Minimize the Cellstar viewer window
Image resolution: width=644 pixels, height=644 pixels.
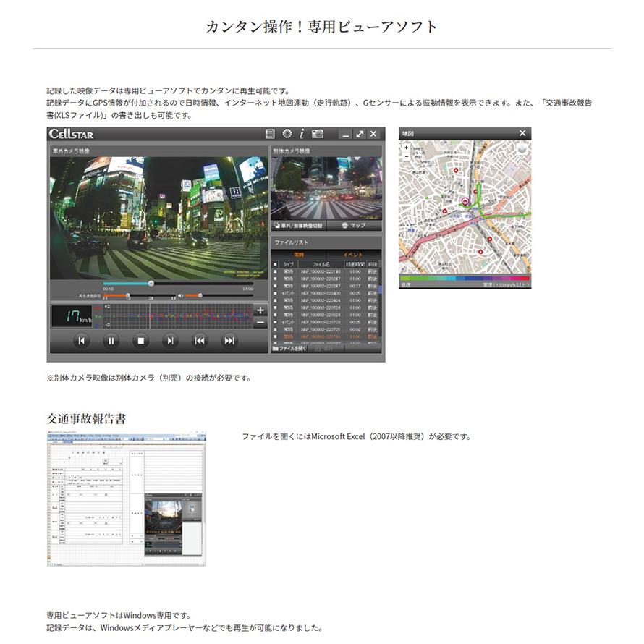click(346, 135)
